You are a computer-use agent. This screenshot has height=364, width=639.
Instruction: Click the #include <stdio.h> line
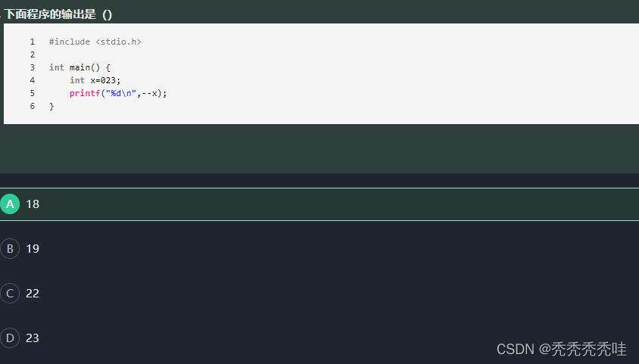pos(95,42)
